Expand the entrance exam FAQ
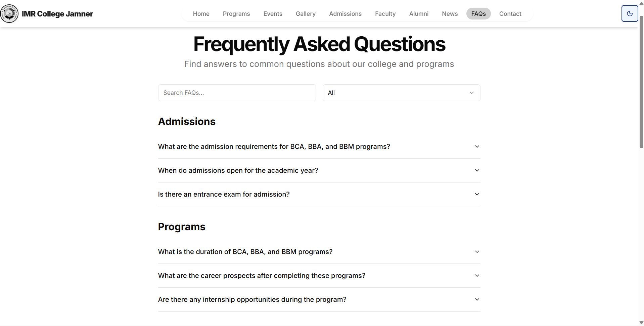Screen dimensions: 644x326 (319, 194)
